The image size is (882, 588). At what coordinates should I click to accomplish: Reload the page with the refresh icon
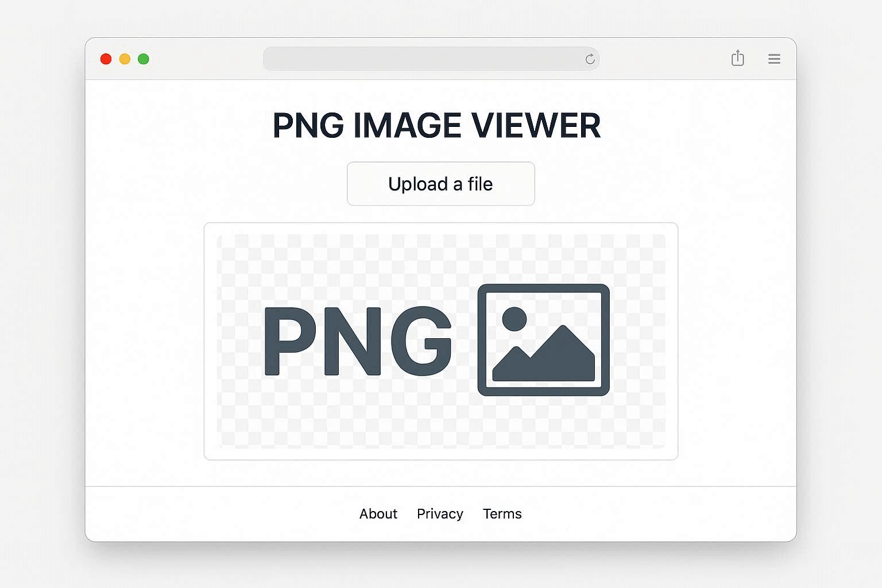[x=590, y=59]
